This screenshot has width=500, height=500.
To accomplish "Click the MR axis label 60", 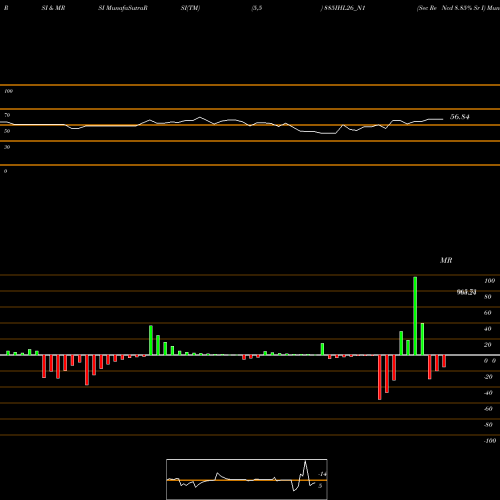I will (x=488, y=313).
